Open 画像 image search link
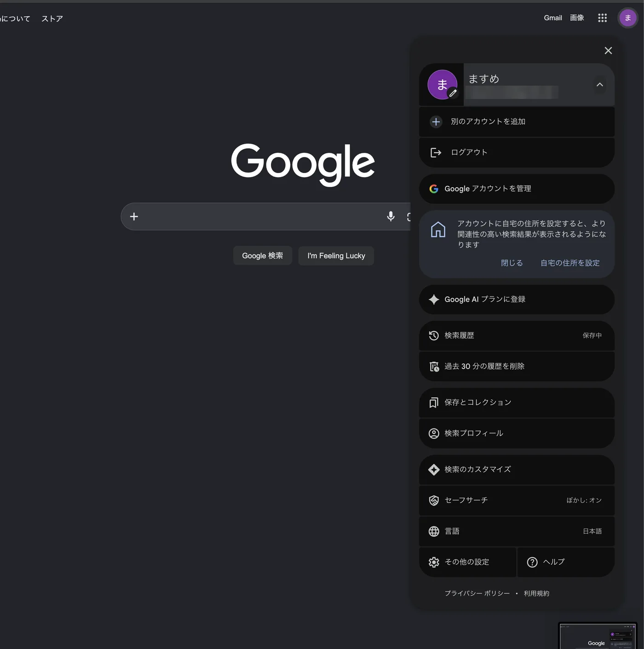The width and height of the screenshot is (644, 649). tap(577, 18)
